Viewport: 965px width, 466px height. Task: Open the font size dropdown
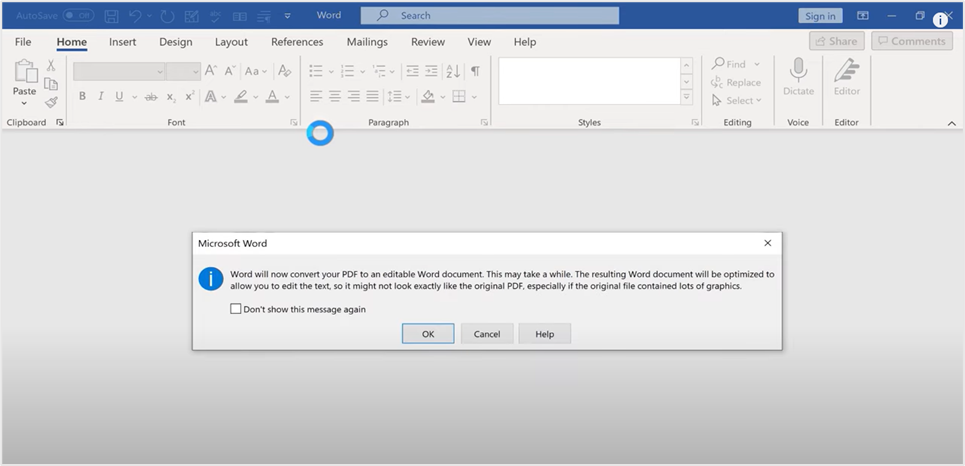click(x=196, y=71)
